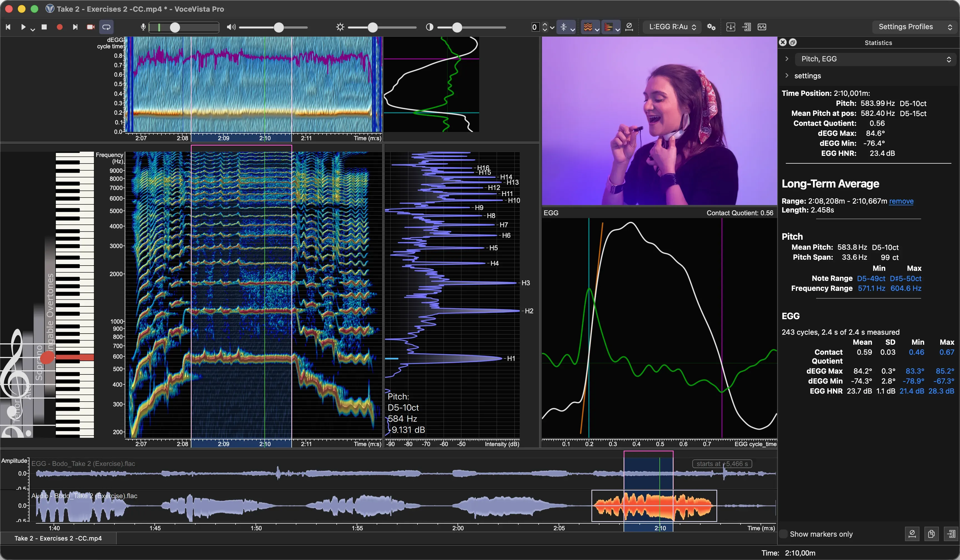
Task: Click the average icon beside Show markers only
Action: [912, 534]
